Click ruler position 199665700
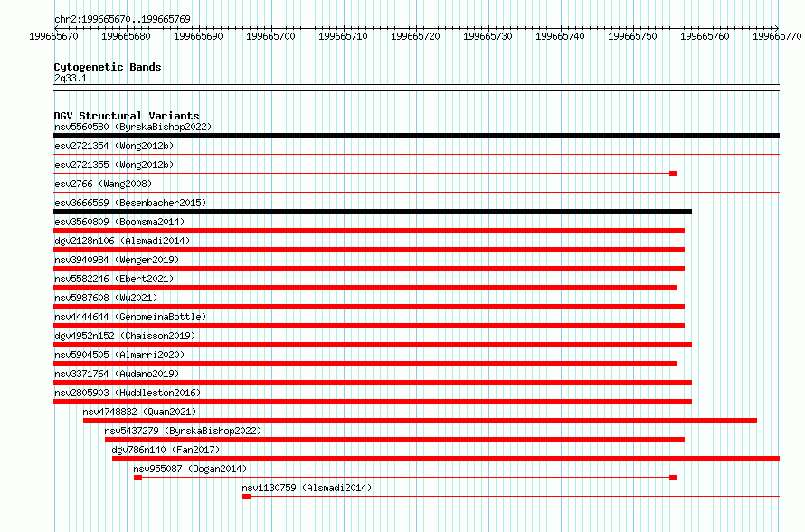The width and height of the screenshot is (805, 532). click(271, 36)
